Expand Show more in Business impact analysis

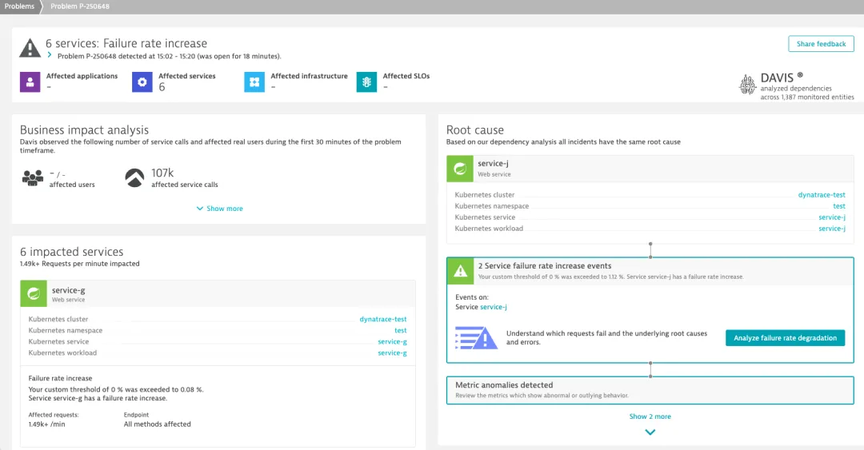(x=219, y=208)
